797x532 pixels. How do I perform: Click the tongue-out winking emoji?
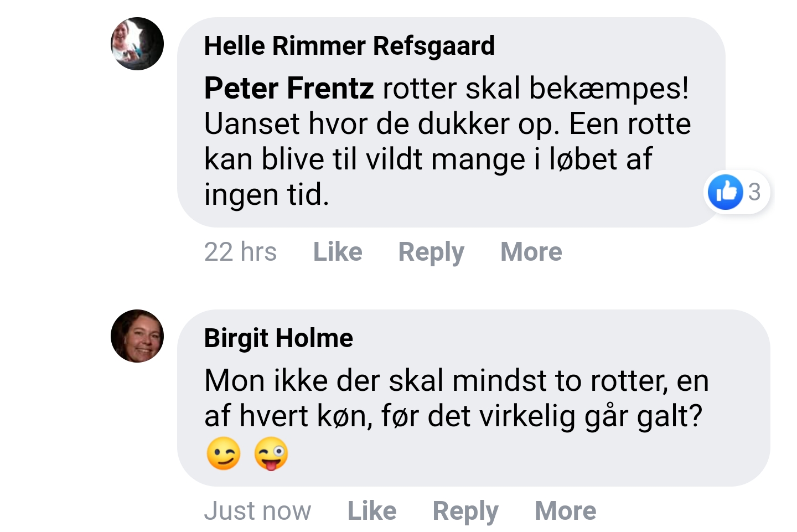coord(271,454)
